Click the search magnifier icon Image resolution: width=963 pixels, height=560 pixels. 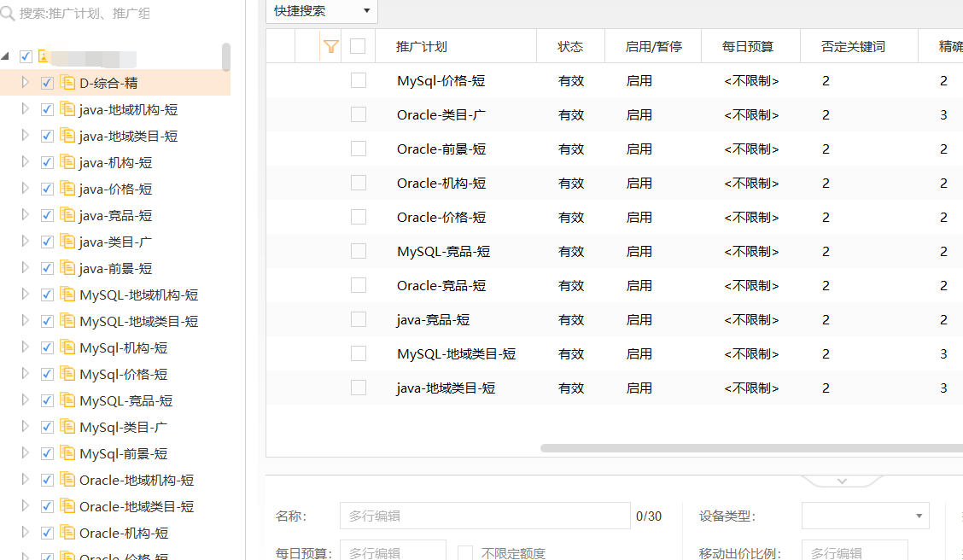tap(8, 14)
